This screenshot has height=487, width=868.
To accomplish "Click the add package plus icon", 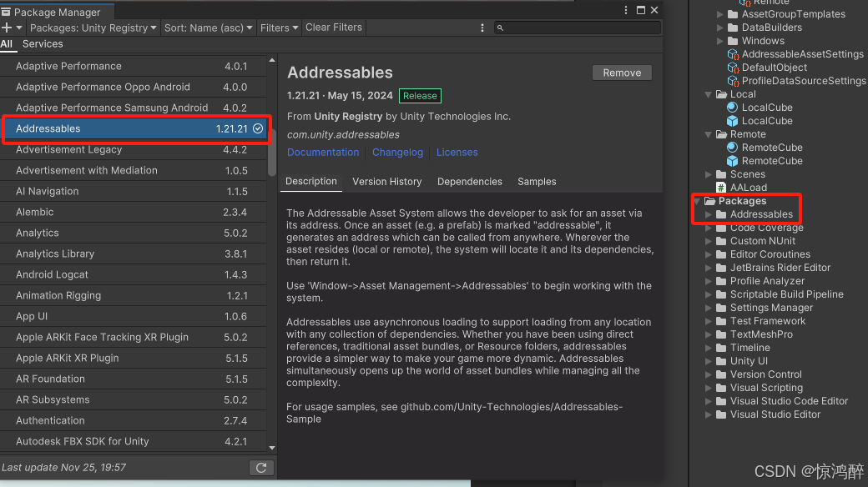I will 7,28.
